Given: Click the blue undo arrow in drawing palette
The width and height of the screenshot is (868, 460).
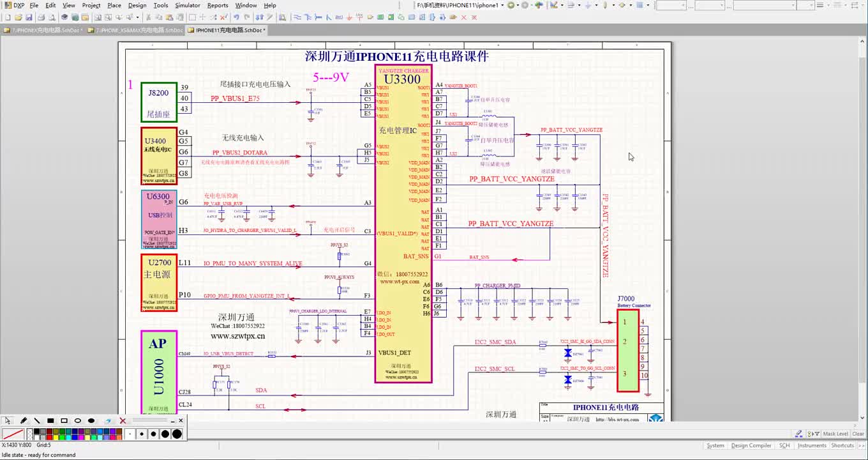Looking at the screenshot, I should tap(108, 421).
